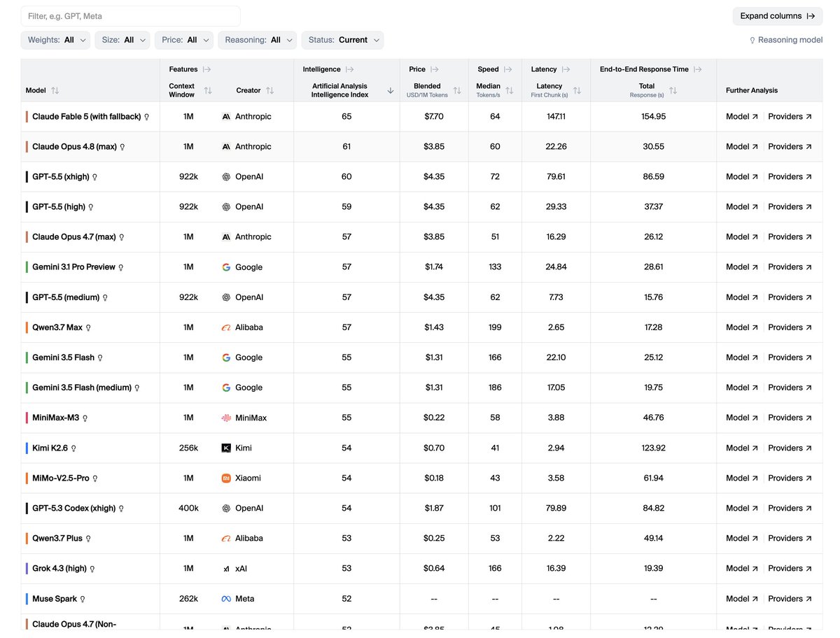The width and height of the screenshot is (840, 638).
Task: Expand the Speed column group
Action: click(507, 69)
